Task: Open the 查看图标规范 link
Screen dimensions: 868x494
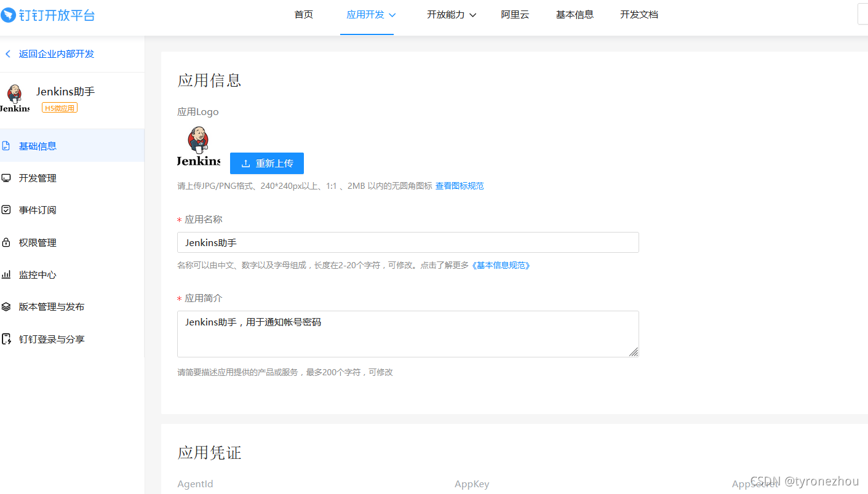Action: point(460,186)
